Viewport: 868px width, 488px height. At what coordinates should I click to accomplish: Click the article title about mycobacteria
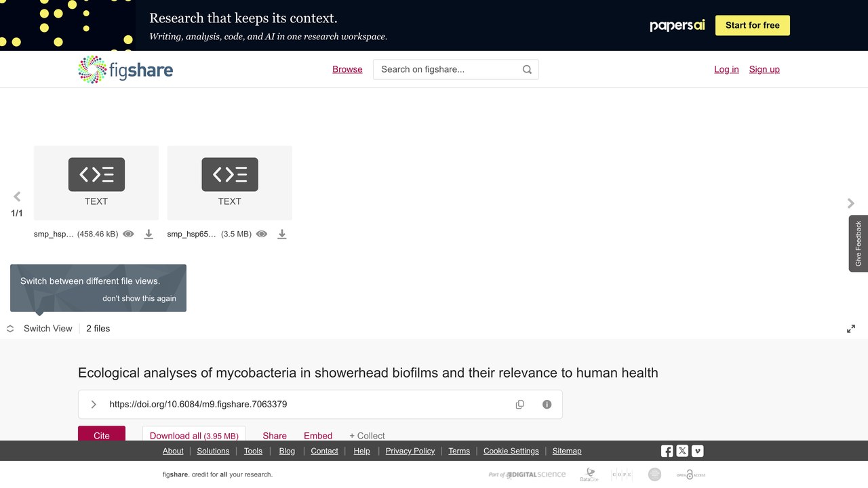point(368,373)
